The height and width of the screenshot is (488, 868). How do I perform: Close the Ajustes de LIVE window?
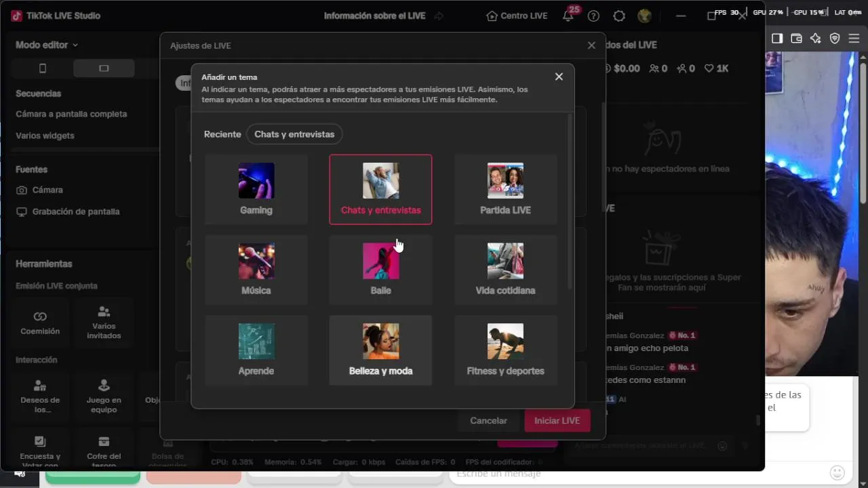coord(591,45)
